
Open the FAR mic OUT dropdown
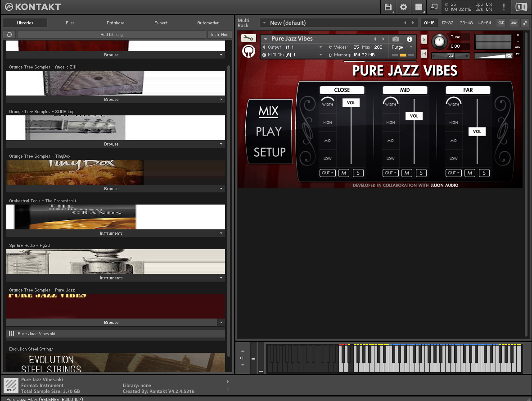[x=454, y=173]
